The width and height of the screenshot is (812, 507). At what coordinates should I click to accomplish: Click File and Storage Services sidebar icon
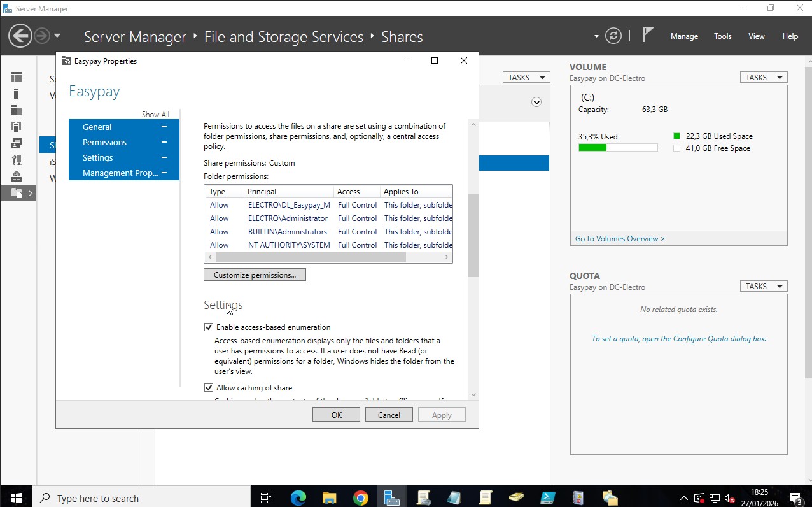click(17, 193)
